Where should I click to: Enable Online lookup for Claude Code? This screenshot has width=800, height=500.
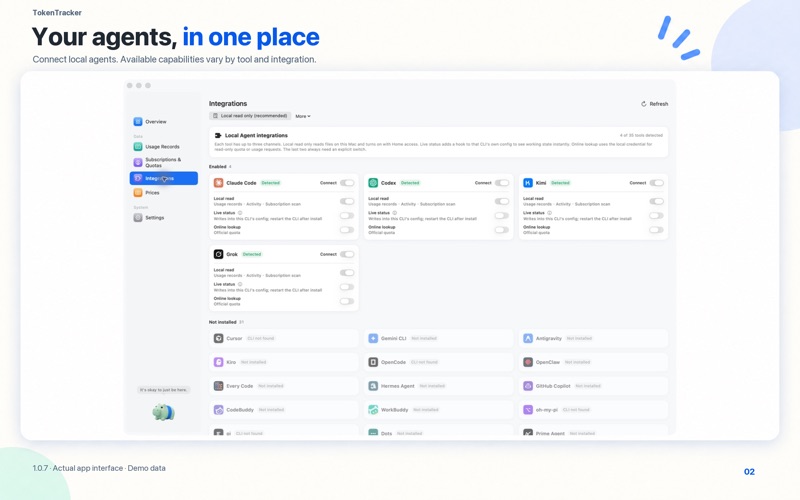[x=347, y=230]
